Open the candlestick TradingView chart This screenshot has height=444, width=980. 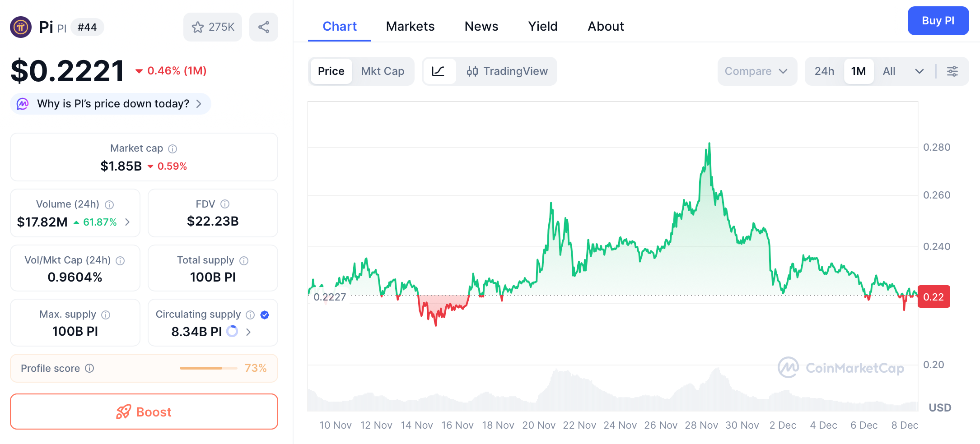tap(507, 71)
